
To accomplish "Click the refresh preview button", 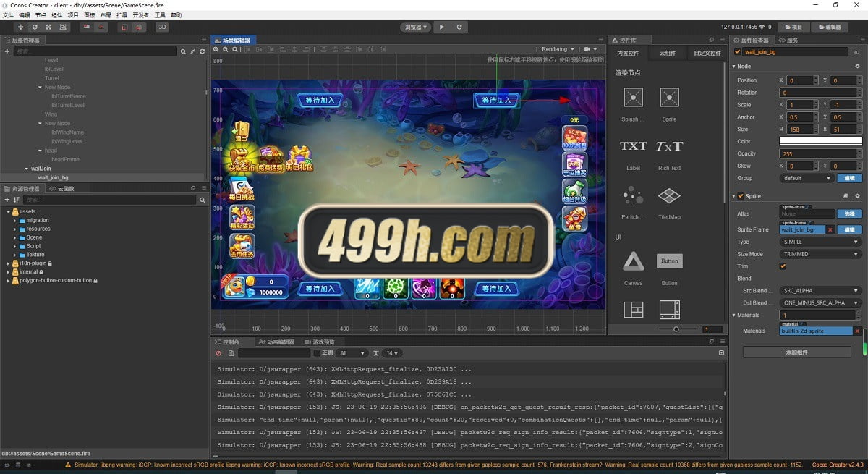I will [459, 27].
